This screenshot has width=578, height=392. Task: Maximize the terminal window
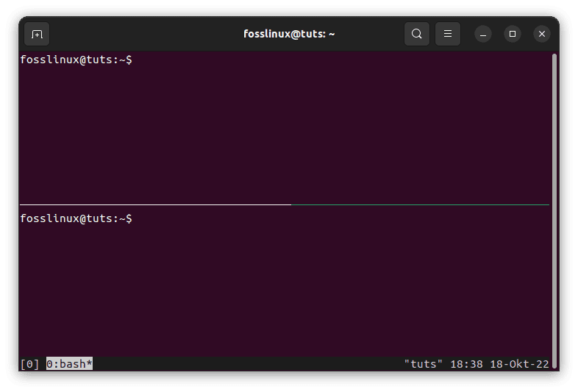(x=513, y=34)
